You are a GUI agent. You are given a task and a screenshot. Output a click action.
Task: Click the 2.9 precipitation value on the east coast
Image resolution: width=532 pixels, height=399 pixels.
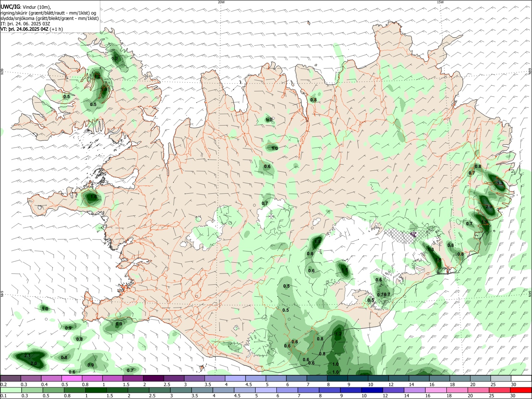click(x=489, y=207)
